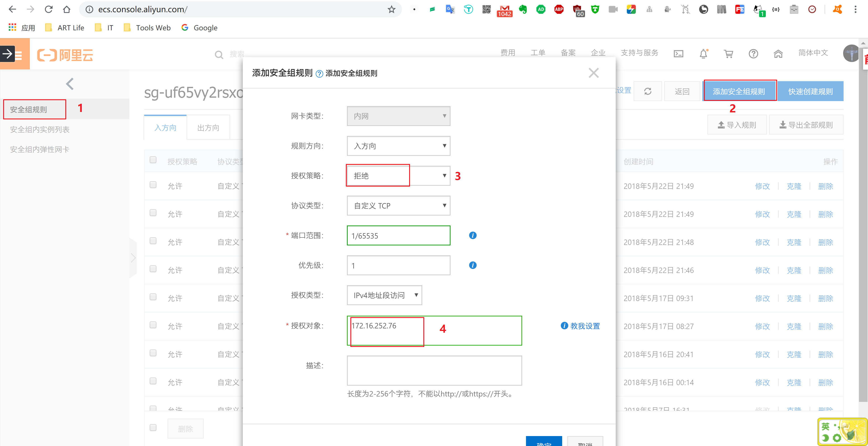Click the priority info icon
The image size is (868, 446).
[472, 265]
